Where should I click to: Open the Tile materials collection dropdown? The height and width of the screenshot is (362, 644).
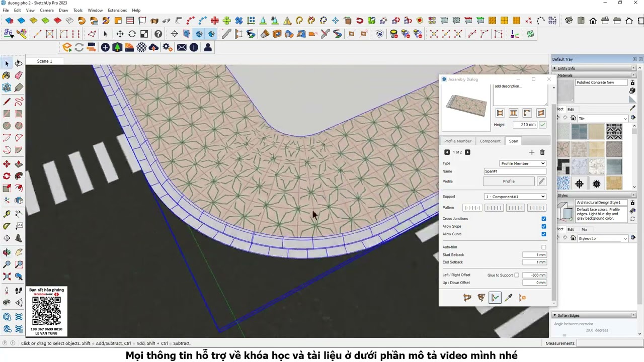click(602, 119)
